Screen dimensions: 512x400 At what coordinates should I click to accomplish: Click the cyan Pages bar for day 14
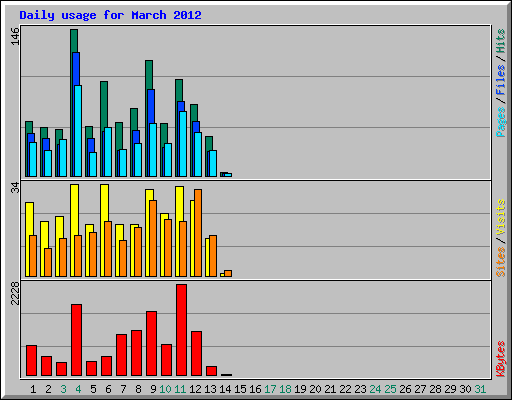228,175
